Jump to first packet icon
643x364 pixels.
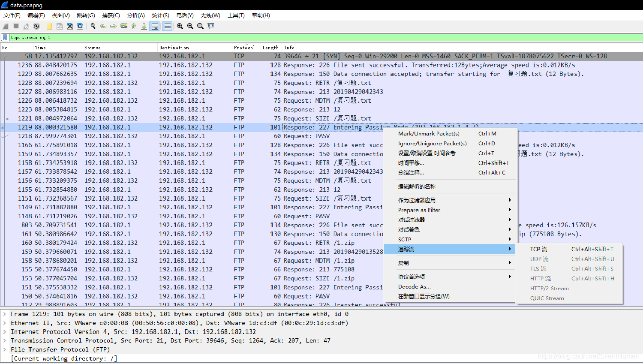click(x=134, y=26)
